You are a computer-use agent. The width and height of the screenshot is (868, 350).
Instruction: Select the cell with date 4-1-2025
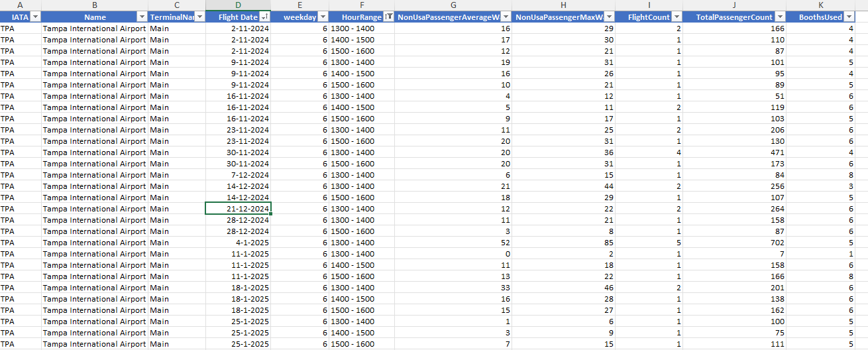tap(238, 243)
